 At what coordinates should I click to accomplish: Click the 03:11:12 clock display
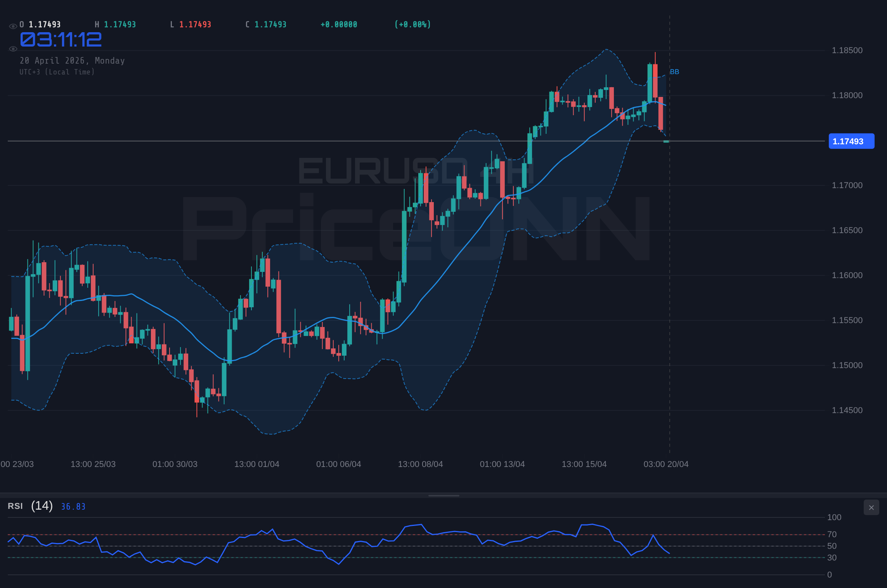coord(61,40)
